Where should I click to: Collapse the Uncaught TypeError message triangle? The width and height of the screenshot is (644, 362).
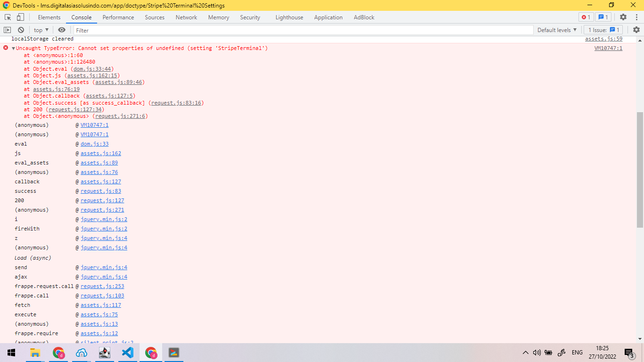tap(14, 49)
